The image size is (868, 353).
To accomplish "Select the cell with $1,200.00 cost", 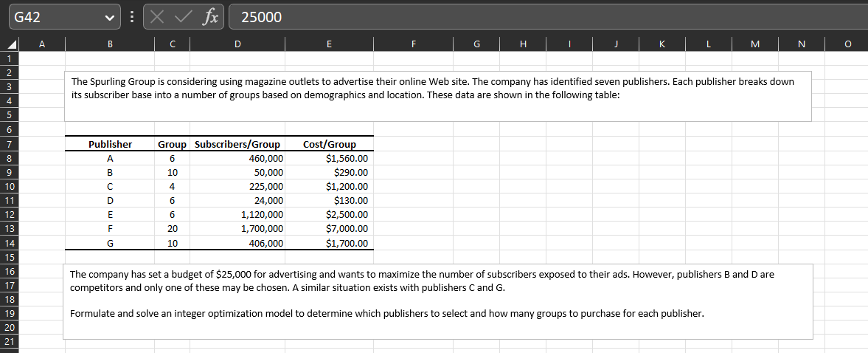I will pyautogui.click(x=330, y=186).
